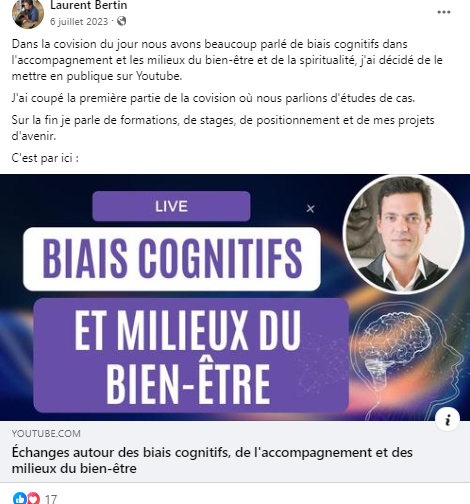The width and height of the screenshot is (470, 504).
Task: Click the small X on the thumbnail
Action: coord(310,209)
